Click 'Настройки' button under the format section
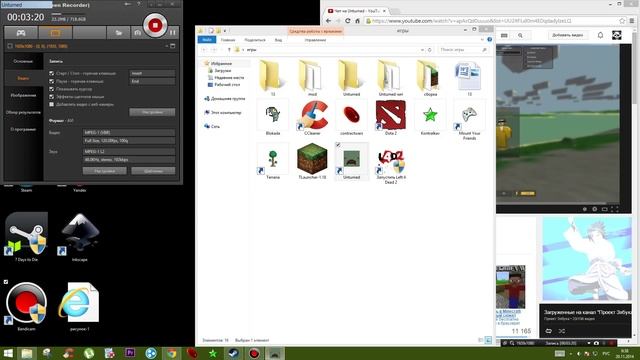 click(104, 171)
